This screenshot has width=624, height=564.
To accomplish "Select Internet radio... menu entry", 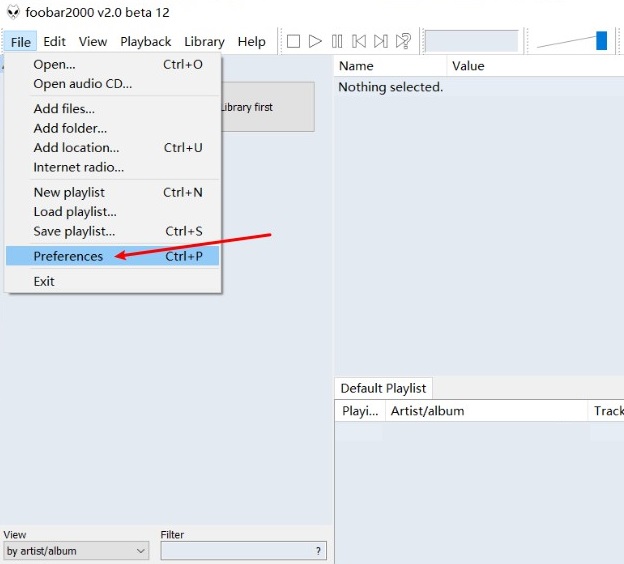I will pyautogui.click(x=112, y=167).
